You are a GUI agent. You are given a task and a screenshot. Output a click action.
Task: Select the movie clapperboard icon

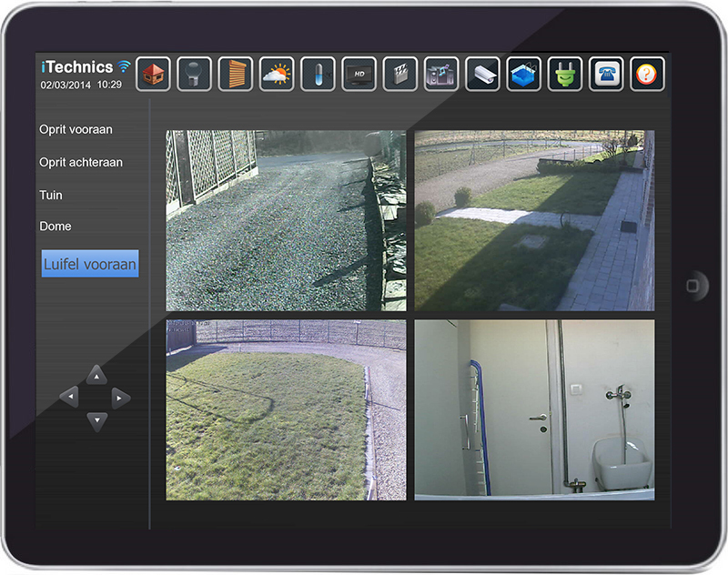click(x=399, y=74)
